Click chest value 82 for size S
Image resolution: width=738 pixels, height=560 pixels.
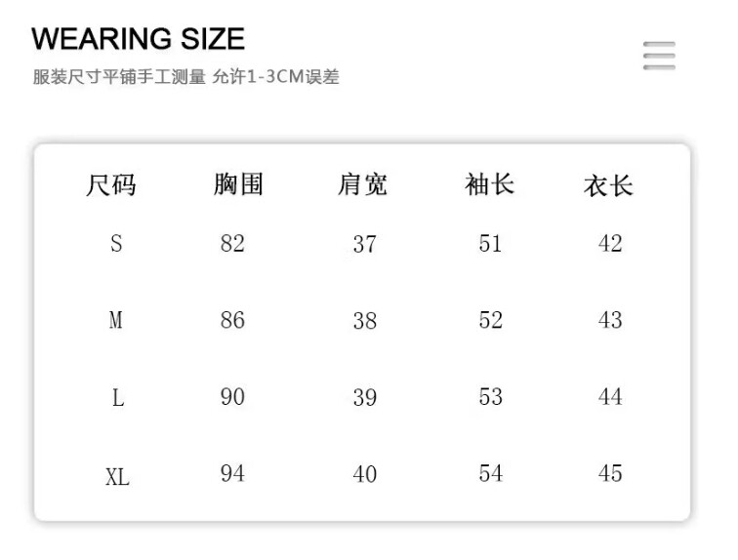232,243
